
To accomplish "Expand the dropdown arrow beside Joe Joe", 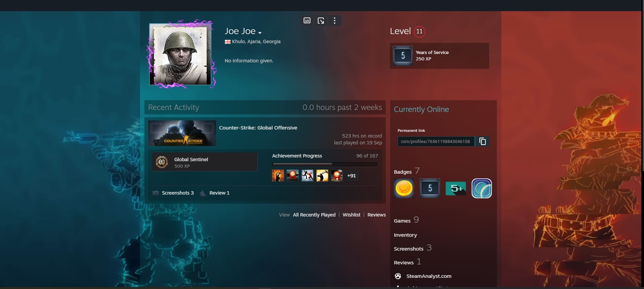I will click(x=260, y=33).
